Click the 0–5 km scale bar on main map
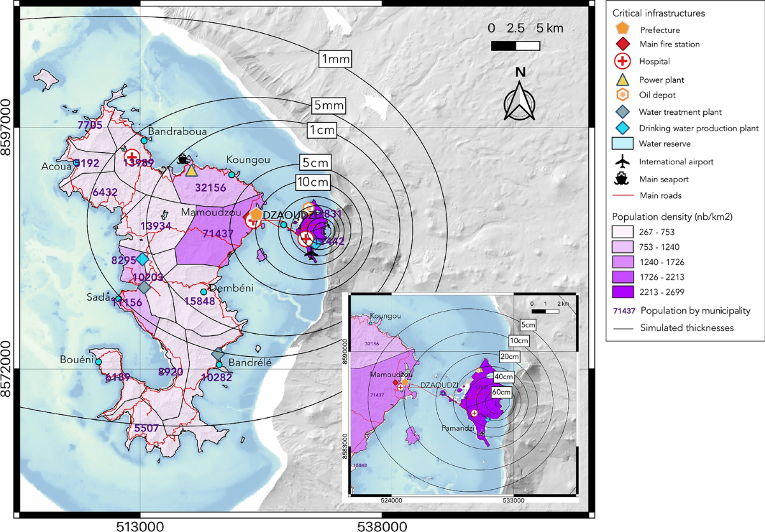The image size is (765, 532). click(516, 46)
